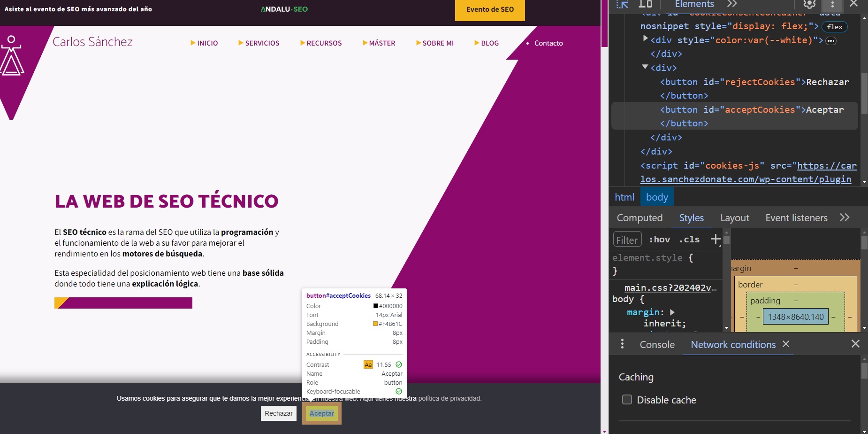Screen dimensions: 868x434
Task: Toggle the :hov element state panel
Action: click(659, 239)
